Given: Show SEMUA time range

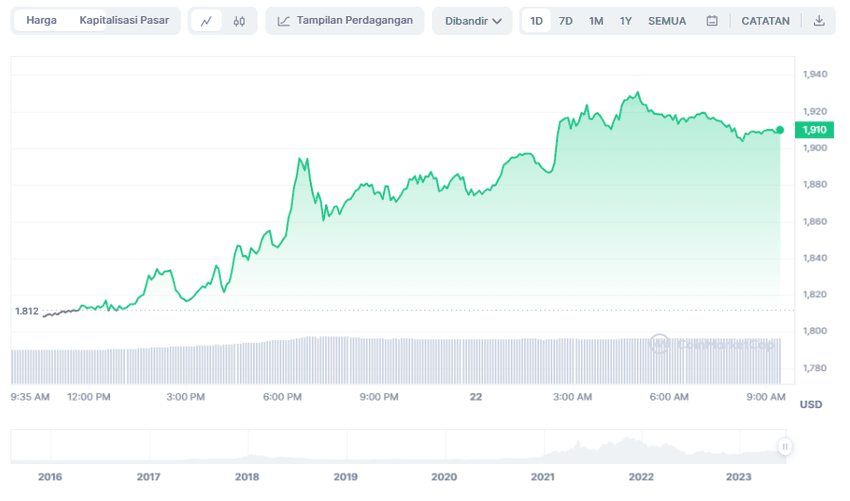Looking at the screenshot, I should (667, 21).
